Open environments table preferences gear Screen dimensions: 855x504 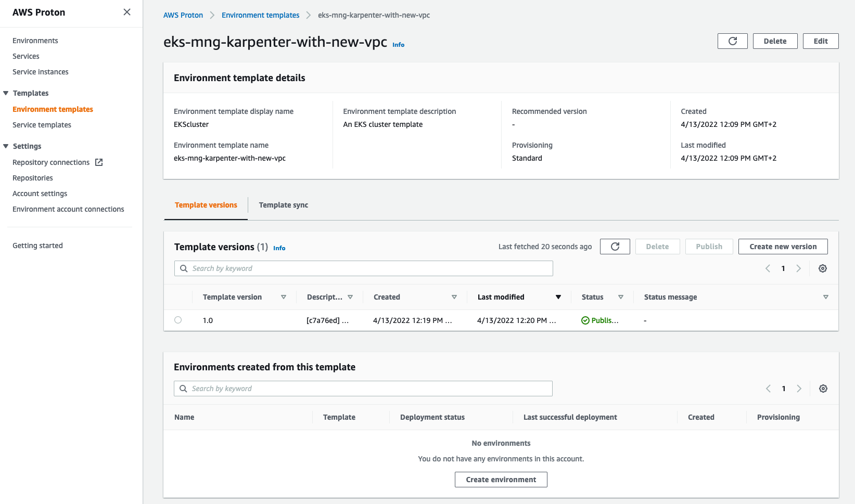pyautogui.click(x=823, y=389)
